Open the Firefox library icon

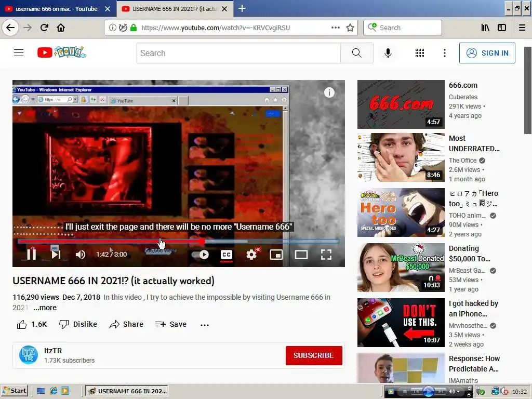(485, 28)
